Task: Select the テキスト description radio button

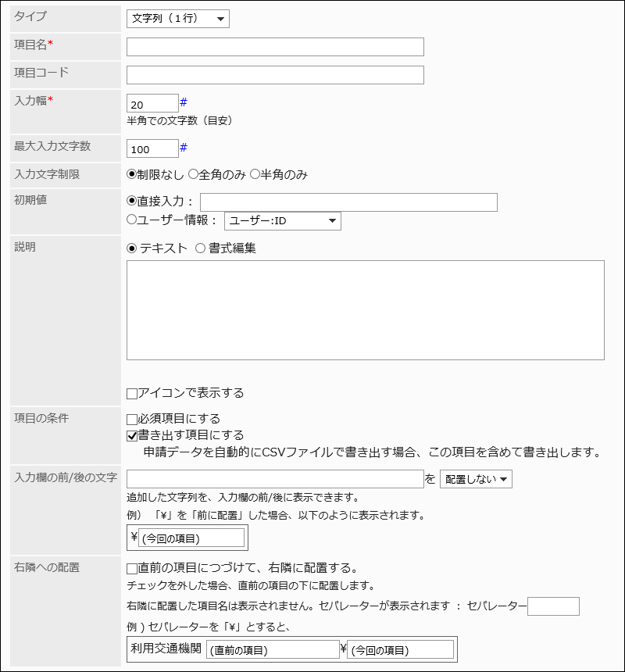Action: pyautogui.click(x=132, y=248)
